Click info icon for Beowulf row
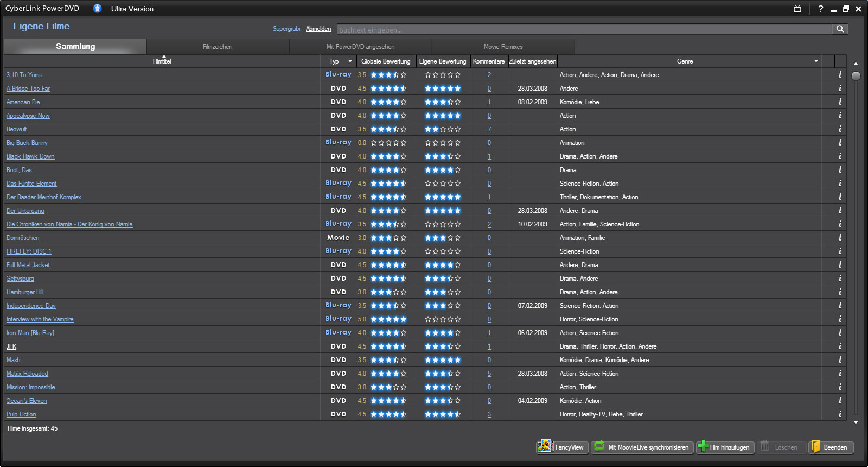The width and height of the screenshot is (868, 467). (840, 129)
